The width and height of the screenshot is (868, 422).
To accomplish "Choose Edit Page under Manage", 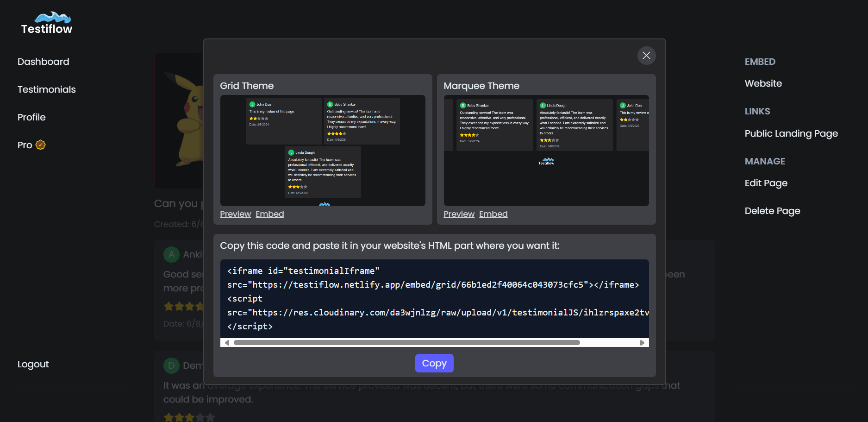I will [x=766, y=183].
